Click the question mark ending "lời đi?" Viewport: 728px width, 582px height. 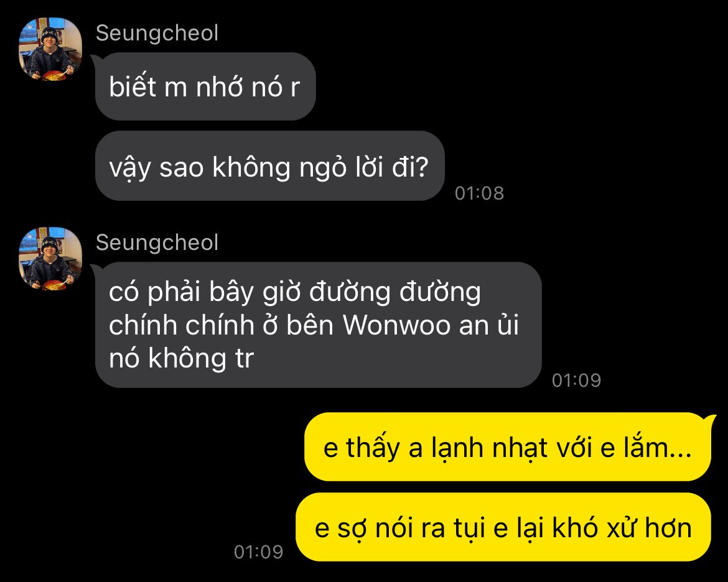422,167
